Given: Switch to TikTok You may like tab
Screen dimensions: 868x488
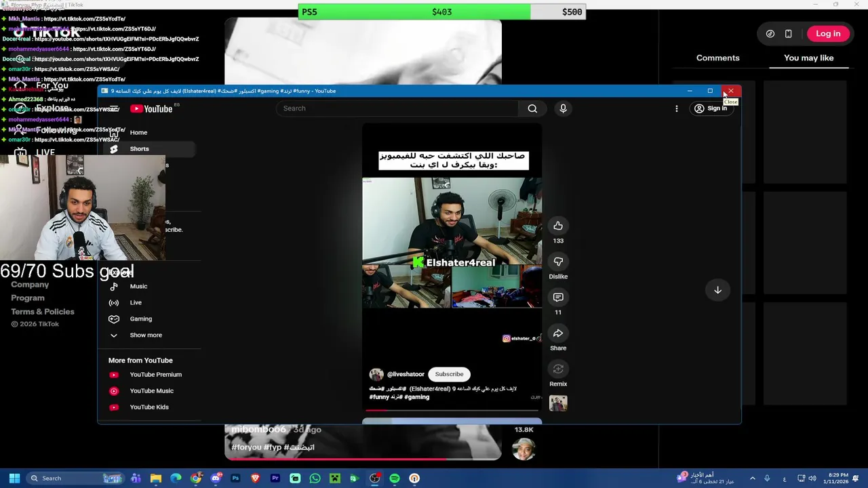Looking at the screenshot, I should tap(808, 58).
